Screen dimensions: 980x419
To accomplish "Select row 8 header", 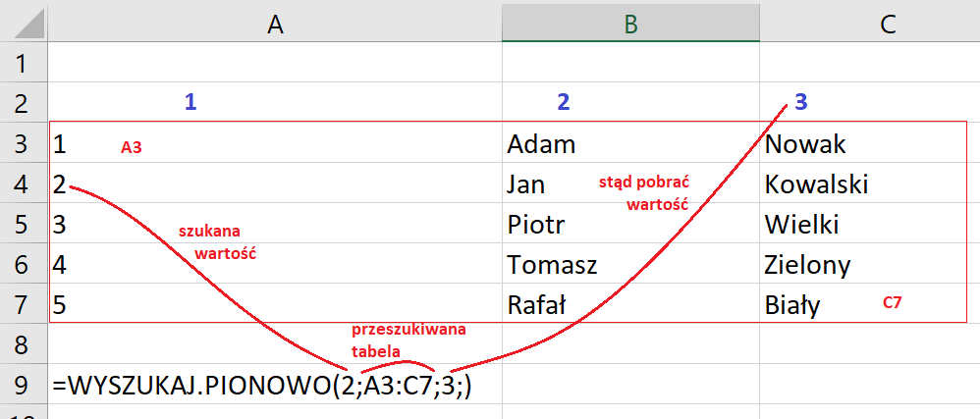I will tap(24, 344).
